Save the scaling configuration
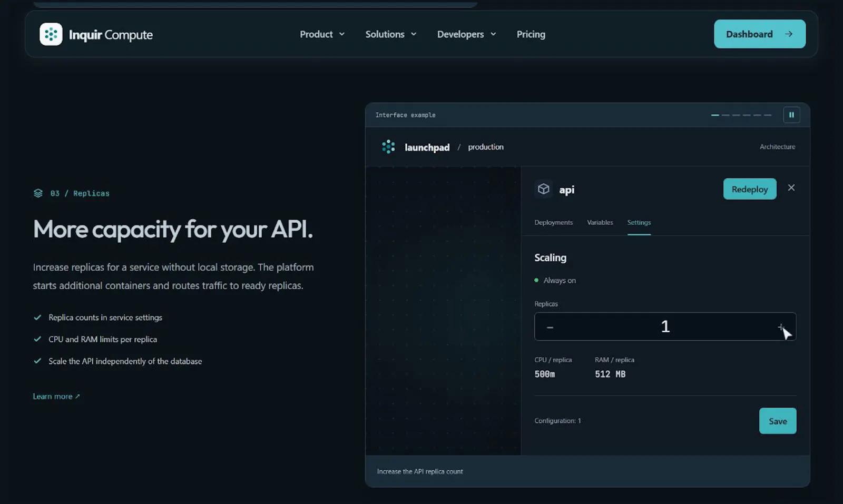The height and width of the screenshot is (504, 843). [x=777, y=421]
